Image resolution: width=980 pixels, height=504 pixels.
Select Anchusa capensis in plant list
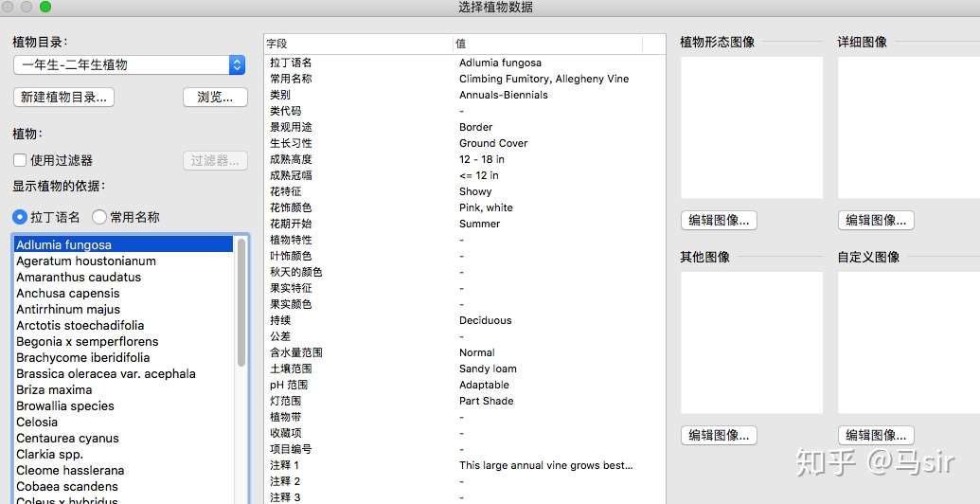(124, 294)
